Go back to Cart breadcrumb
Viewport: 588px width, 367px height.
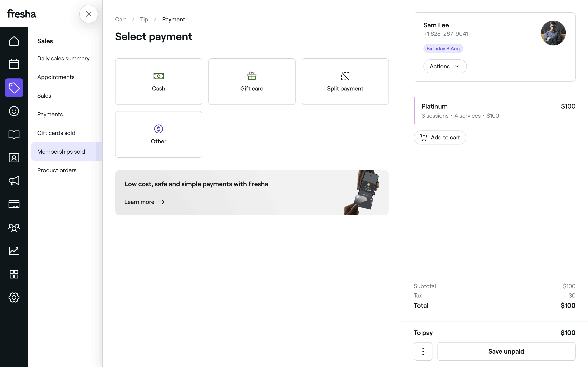pos(121,19)
